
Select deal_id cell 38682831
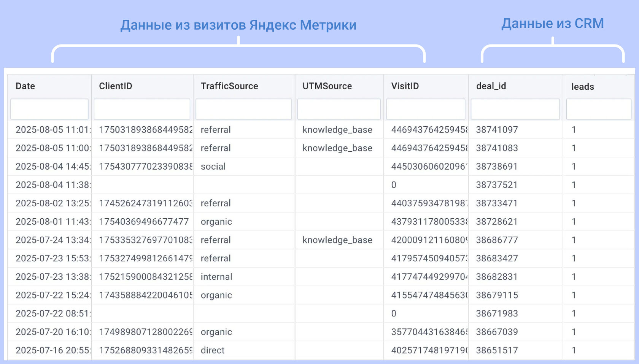497,277
